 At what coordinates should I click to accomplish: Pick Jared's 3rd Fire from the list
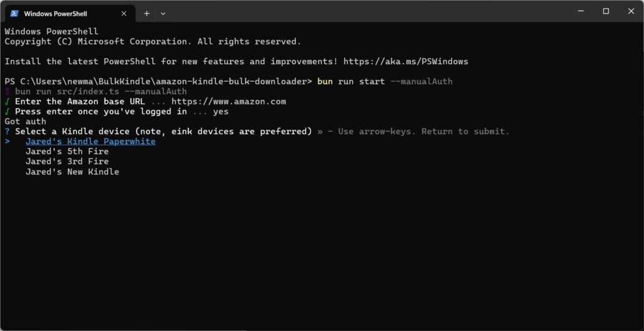[x=67, y=162]
